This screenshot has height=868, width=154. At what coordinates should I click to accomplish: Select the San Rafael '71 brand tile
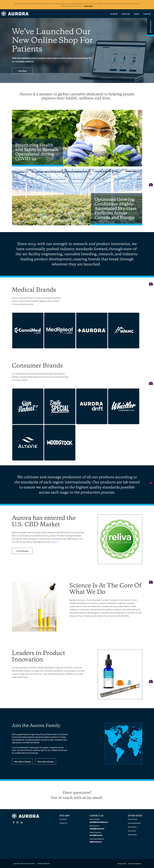pyautogui.click(x=28, y=406)
